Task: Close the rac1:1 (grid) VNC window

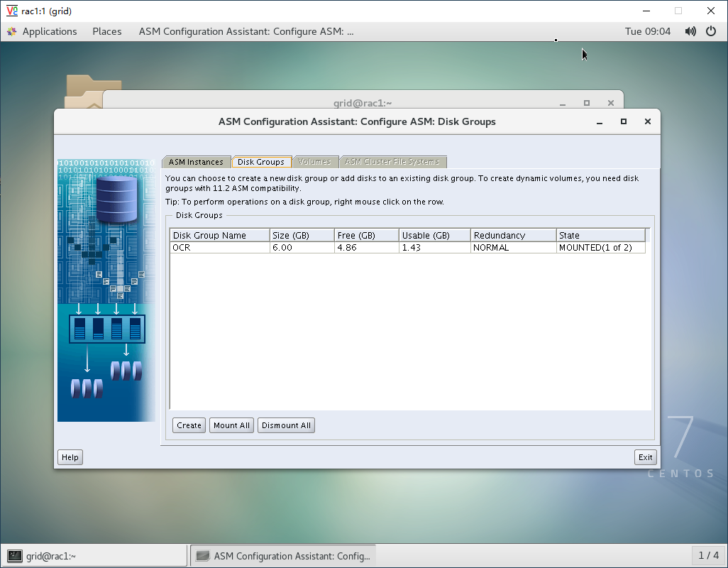Action: click(711, 11)
